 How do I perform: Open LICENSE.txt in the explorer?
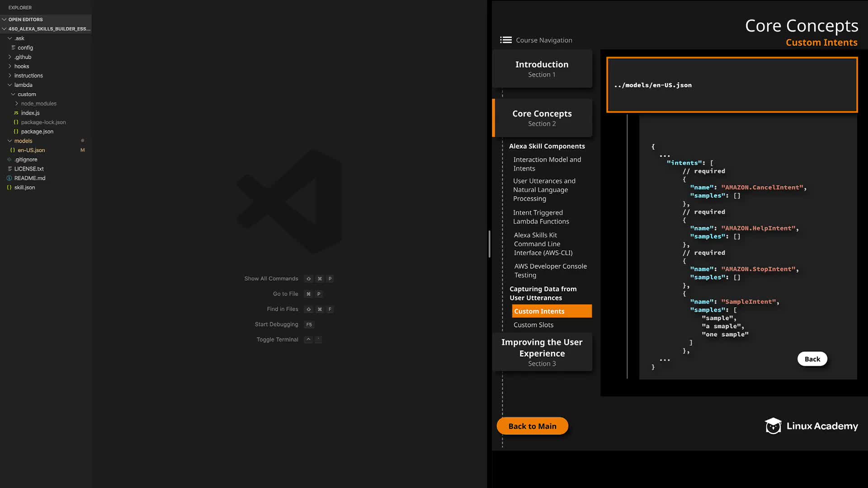pyautogui.click(x=29, y=169)
